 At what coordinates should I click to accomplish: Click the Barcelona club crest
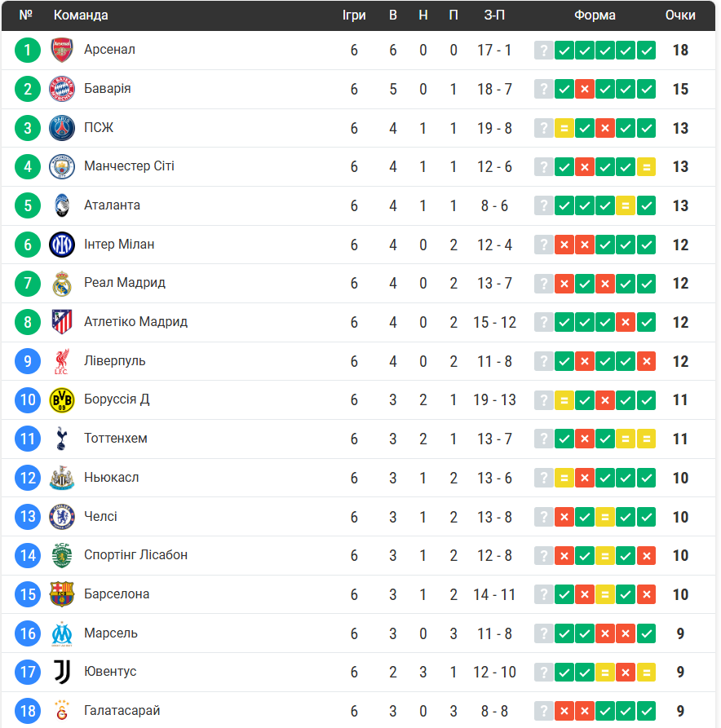pos(62,594)
